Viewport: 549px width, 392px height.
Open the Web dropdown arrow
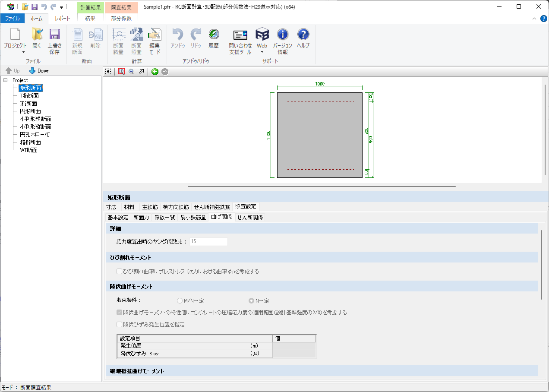(x=262, y=52)
